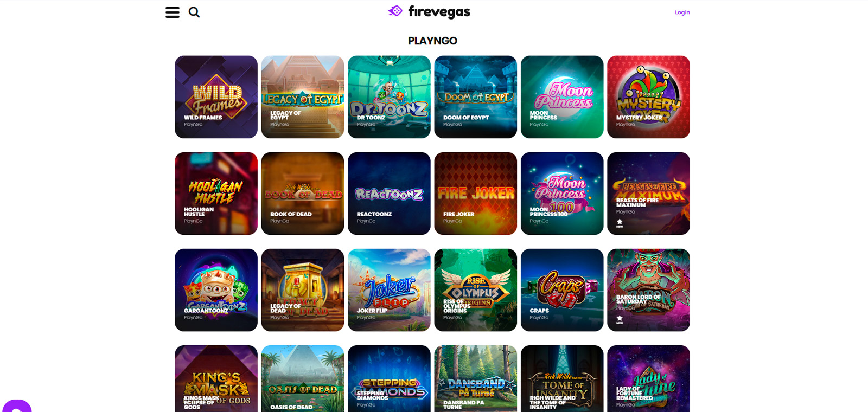This screenshot has height=412, width=868.
Task: Click the new star badge on Beasts of Fire Maximum
Action: 620,223
